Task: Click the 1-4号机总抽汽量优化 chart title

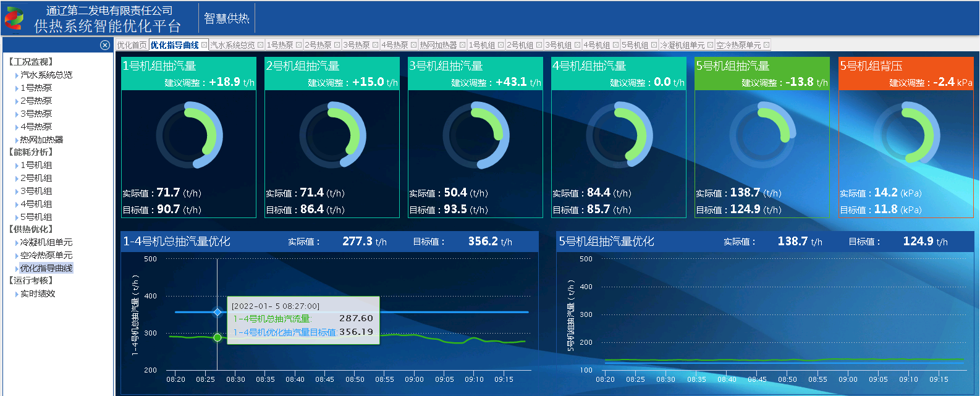Action: 177,241
